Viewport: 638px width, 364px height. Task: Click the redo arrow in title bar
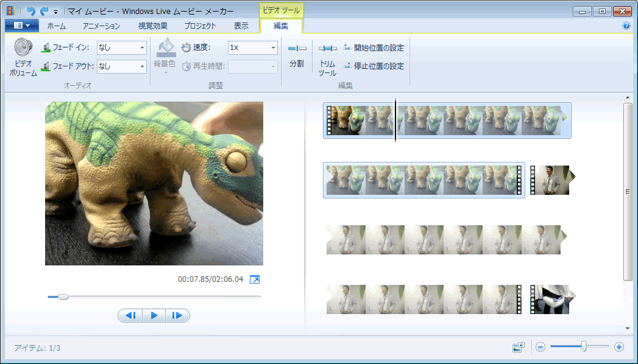coord(44,11)
